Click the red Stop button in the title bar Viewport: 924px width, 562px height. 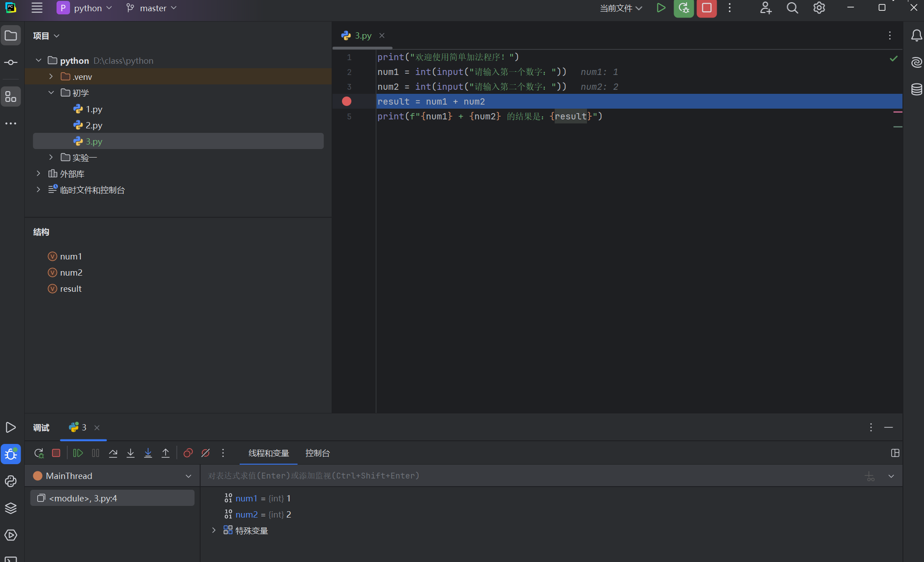click(706, 8)
